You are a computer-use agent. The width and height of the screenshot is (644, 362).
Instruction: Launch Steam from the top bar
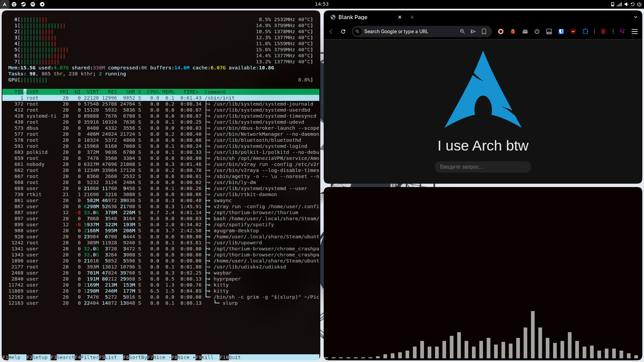click(23, 4)
